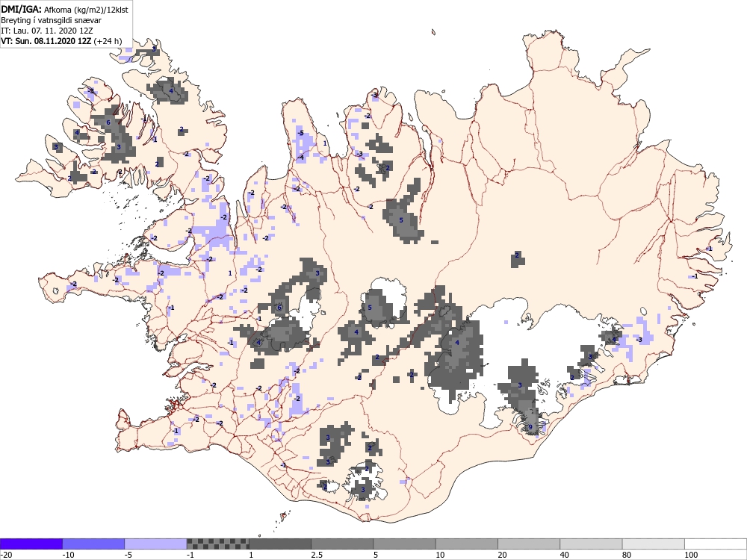The height and width of the screenshot is (560, 747).
Task: Select the '-5' value label on the map
Action: tap(300, 133)
